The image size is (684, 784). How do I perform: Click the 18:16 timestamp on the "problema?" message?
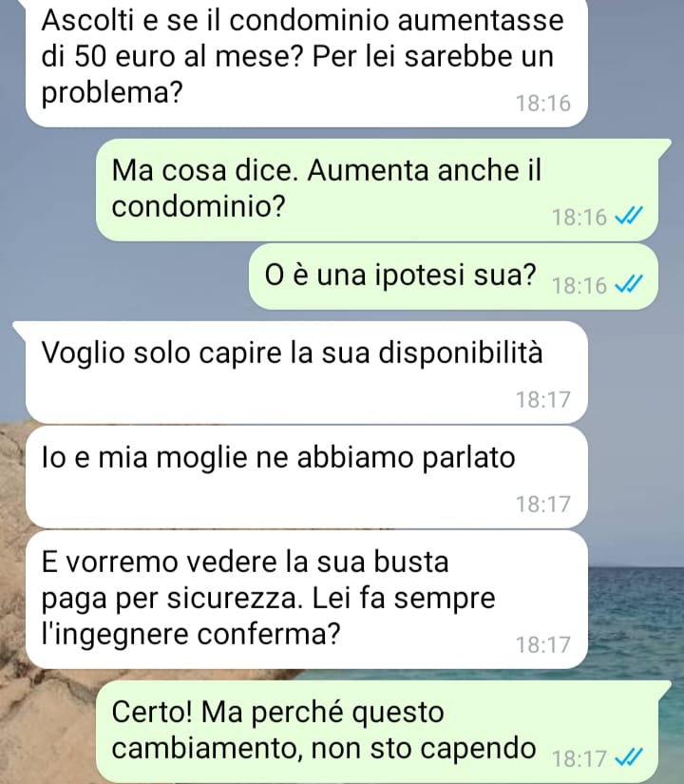click(543, 104)
